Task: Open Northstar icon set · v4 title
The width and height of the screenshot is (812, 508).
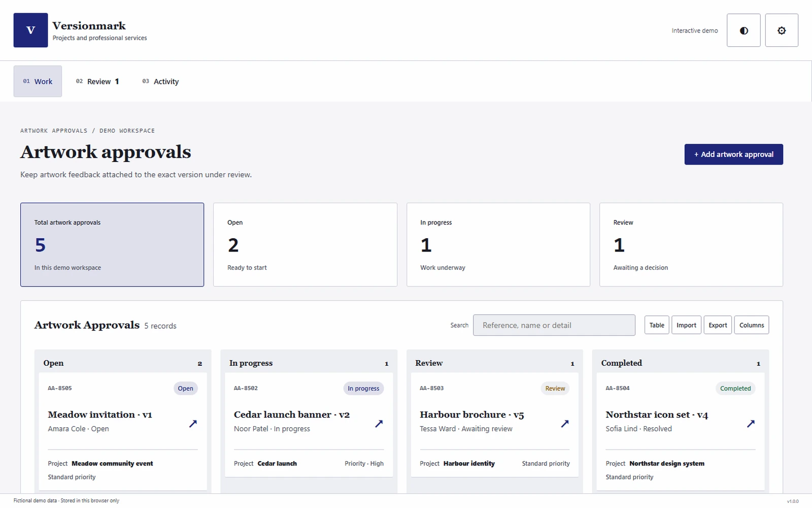Action: 657,415
